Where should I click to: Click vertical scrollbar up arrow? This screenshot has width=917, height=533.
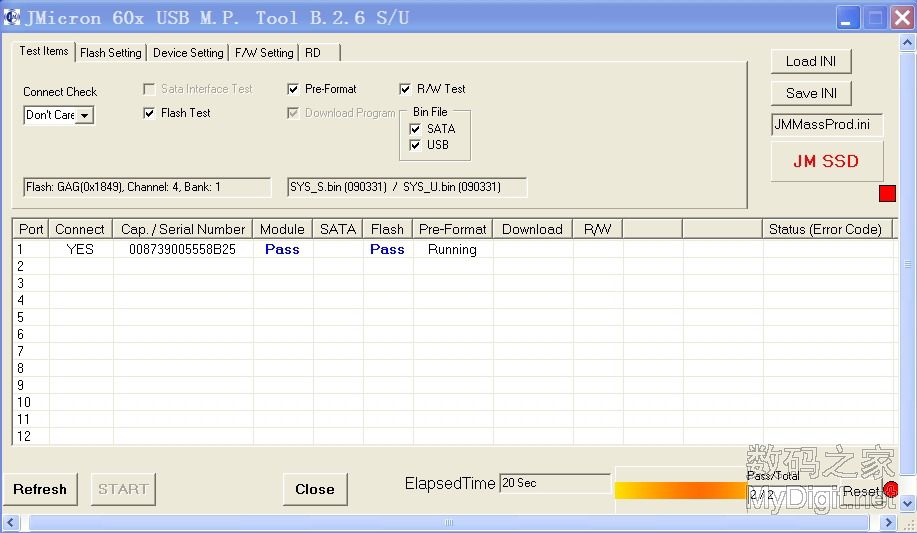tap(907, 43)
